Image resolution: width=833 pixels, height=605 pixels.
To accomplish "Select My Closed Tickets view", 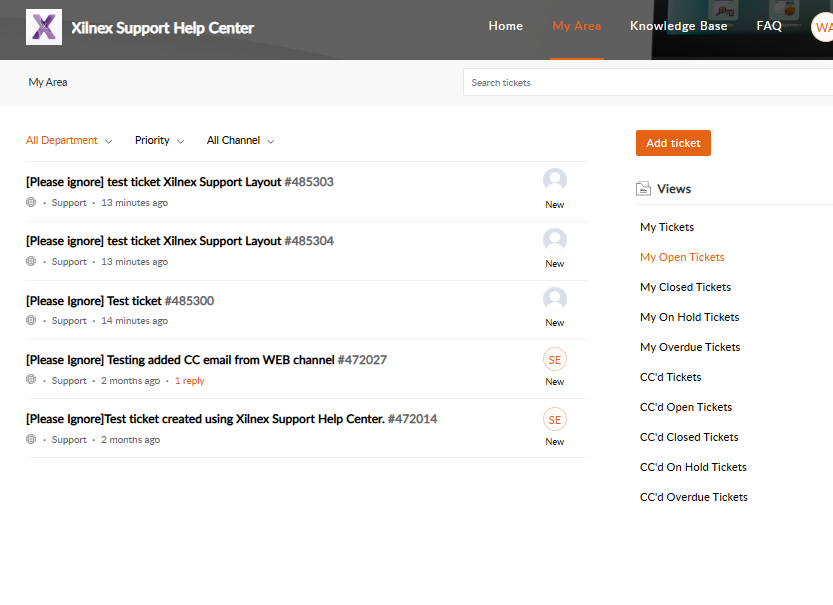I will (685, 287).
